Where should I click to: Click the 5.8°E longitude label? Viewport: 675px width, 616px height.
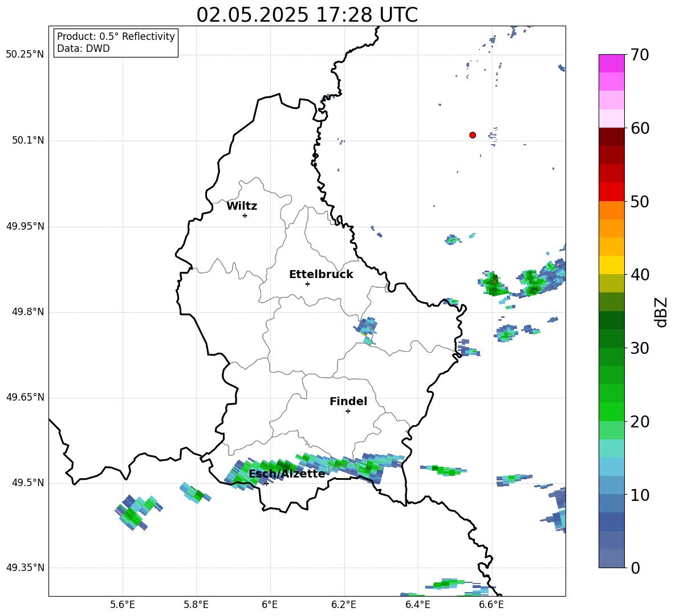click(x=196, y=605)
